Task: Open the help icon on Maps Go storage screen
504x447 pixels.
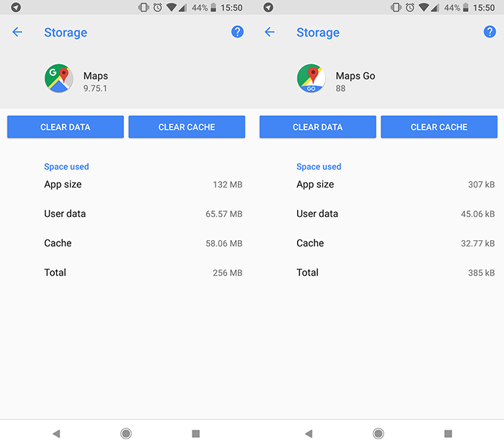Action: (490, 32)
